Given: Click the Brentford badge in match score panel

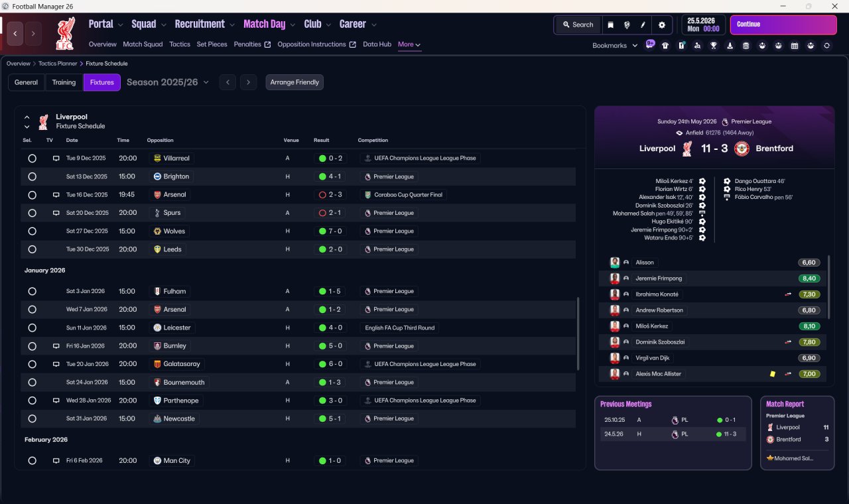Looking at the screenshot, I should [x=742, y=149].
